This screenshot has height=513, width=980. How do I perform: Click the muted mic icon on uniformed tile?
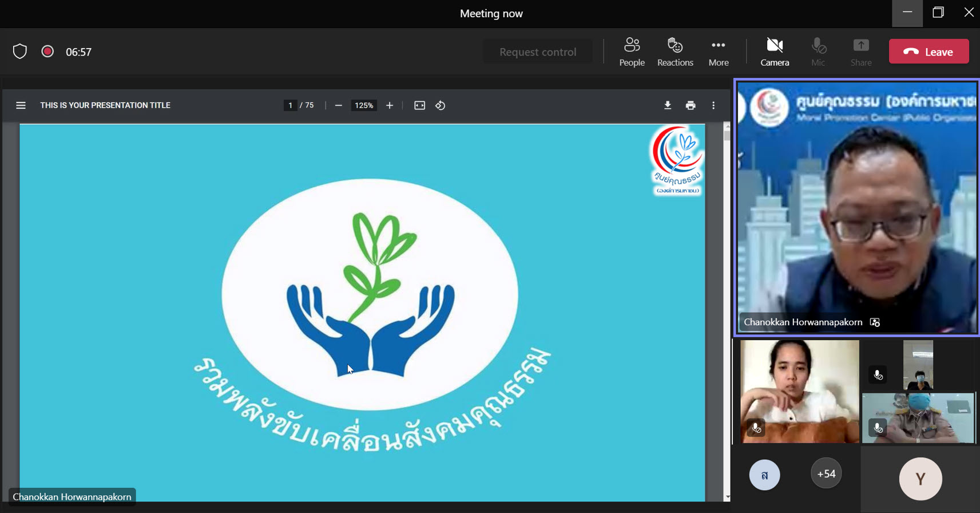click(x=878, y=428)
